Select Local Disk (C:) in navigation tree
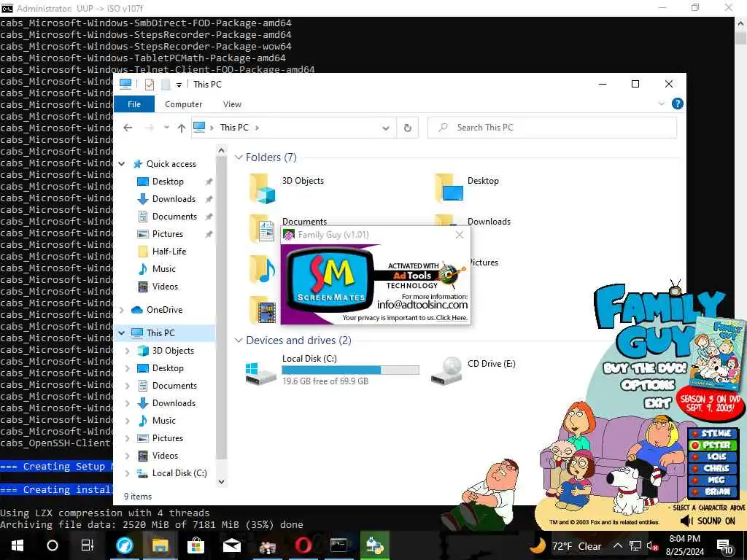 coord(179,473)
